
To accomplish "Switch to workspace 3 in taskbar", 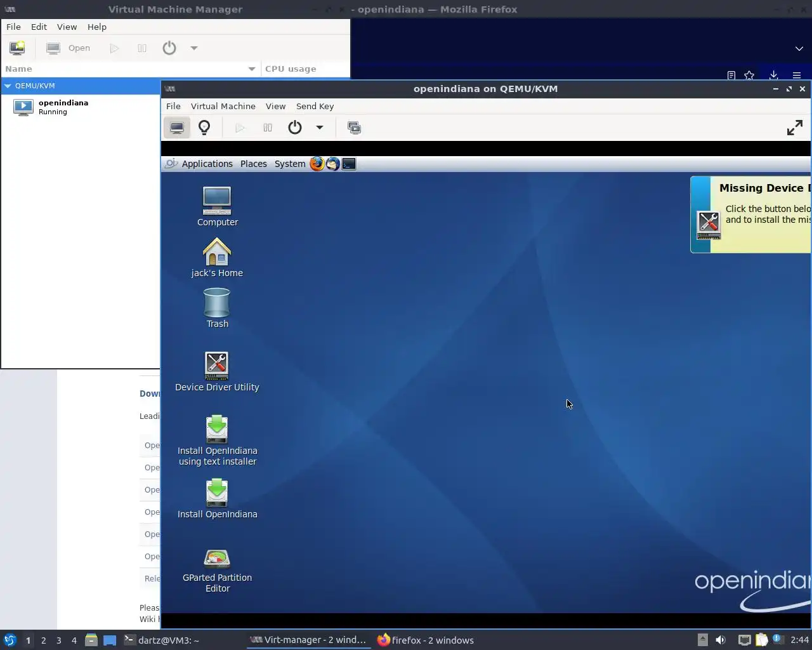I will (x=59, y=640).
